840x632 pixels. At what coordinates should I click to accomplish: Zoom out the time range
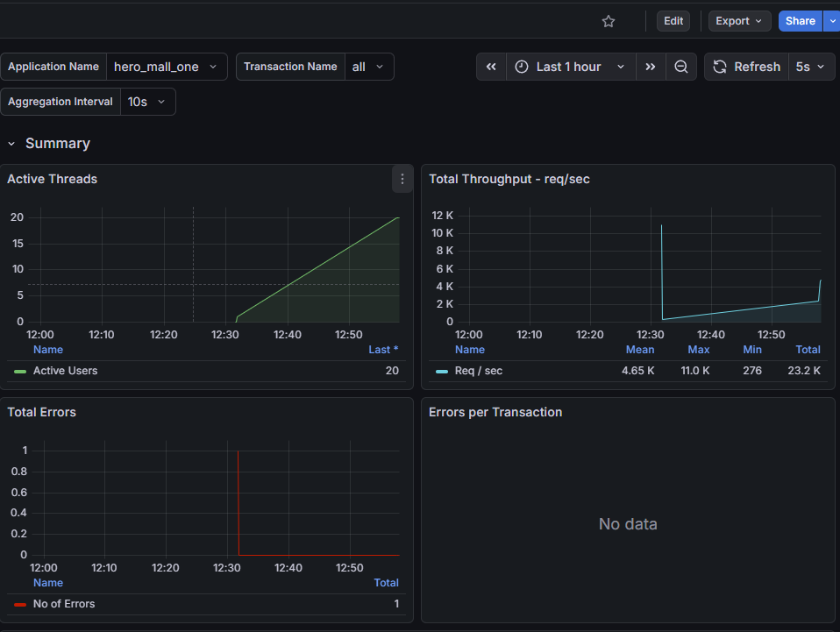(x=681, y=67)
